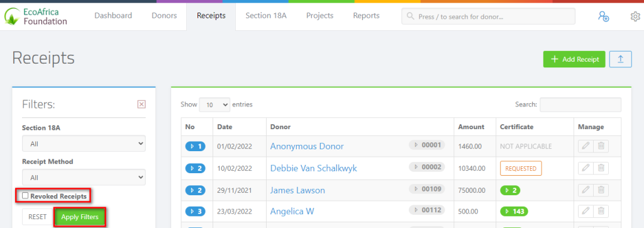The image size is (644, 228).
Task: Click the EcoAfrica Foundation logo
Action: (x=36, y=16)
